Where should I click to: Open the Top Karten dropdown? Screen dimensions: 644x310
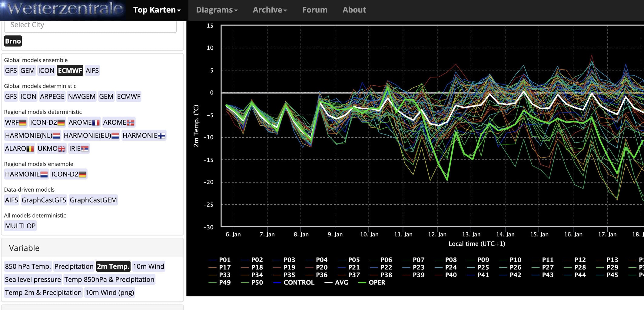coord(157,10)
